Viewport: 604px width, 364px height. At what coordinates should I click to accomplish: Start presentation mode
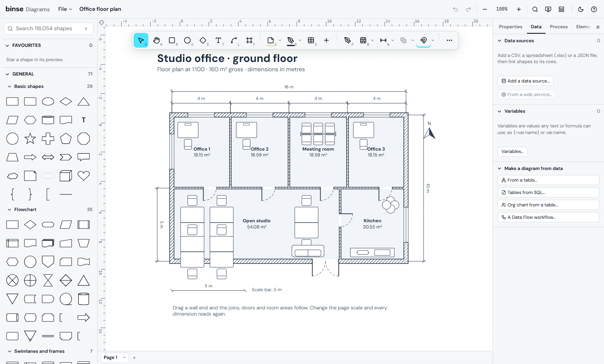pyautogui.click(x=548, y=9)
